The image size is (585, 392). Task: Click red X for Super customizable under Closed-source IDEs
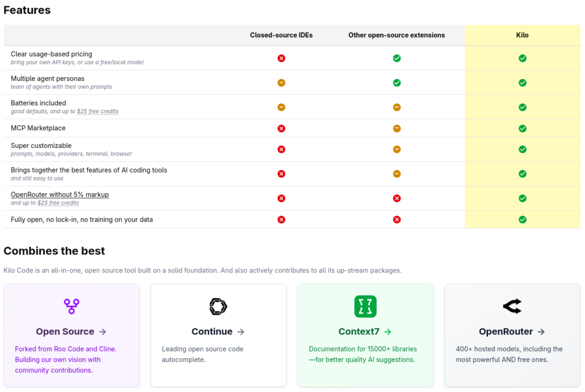point(281,149)
